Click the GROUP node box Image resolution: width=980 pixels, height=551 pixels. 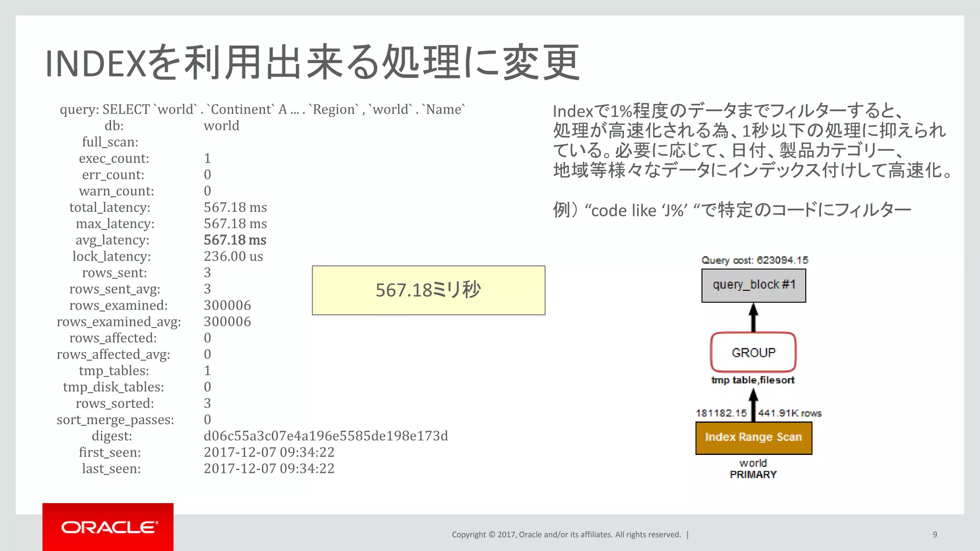coord(753,353)
